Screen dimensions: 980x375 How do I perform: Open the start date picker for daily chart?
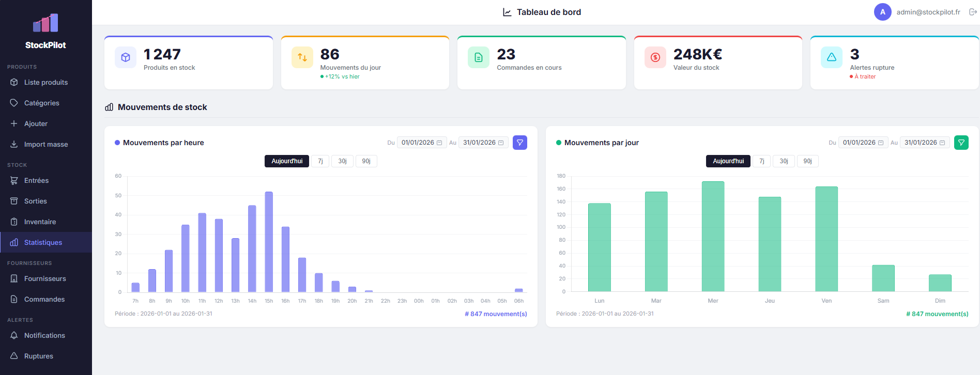[x=863, y=143]
